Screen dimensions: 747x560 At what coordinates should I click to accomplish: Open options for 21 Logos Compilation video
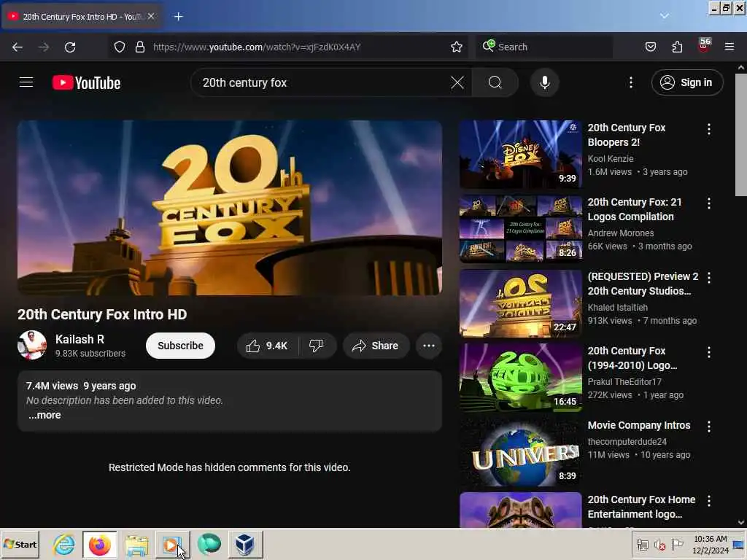click(709, 203)
